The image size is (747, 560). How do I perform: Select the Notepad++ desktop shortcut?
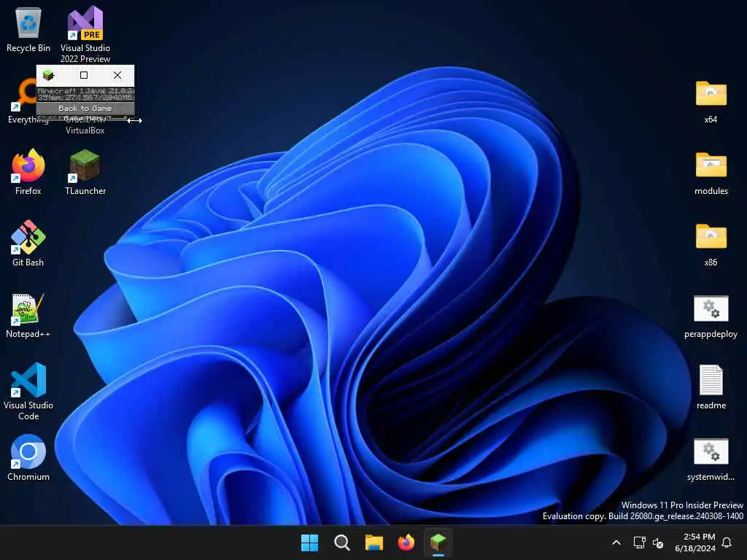[x=28, y=315]
